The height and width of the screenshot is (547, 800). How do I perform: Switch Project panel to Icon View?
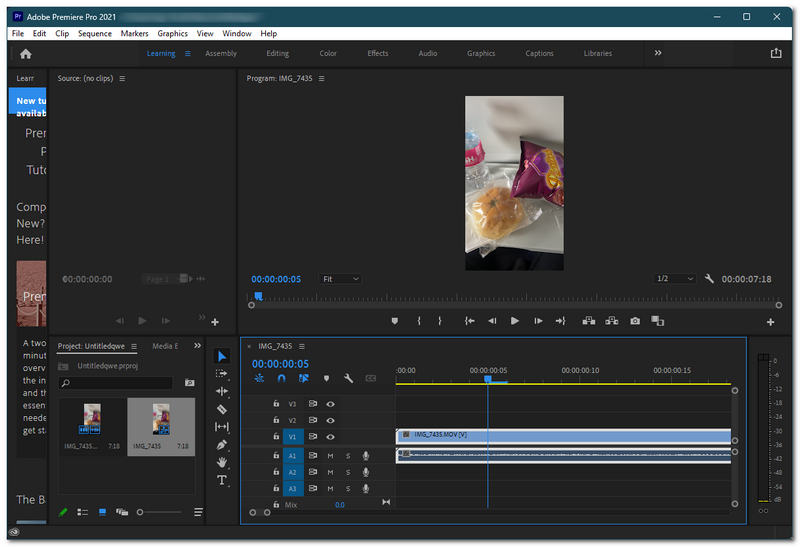coord(102,512)
